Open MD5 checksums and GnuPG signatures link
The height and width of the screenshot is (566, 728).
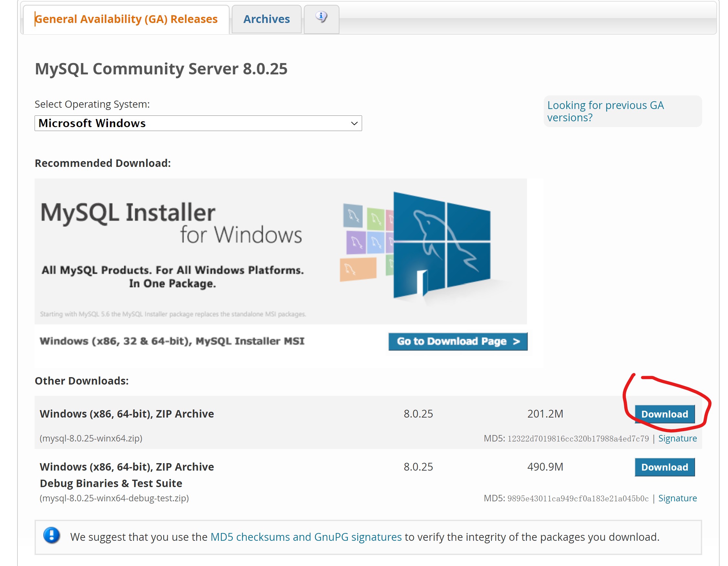[x=306, y=537]
